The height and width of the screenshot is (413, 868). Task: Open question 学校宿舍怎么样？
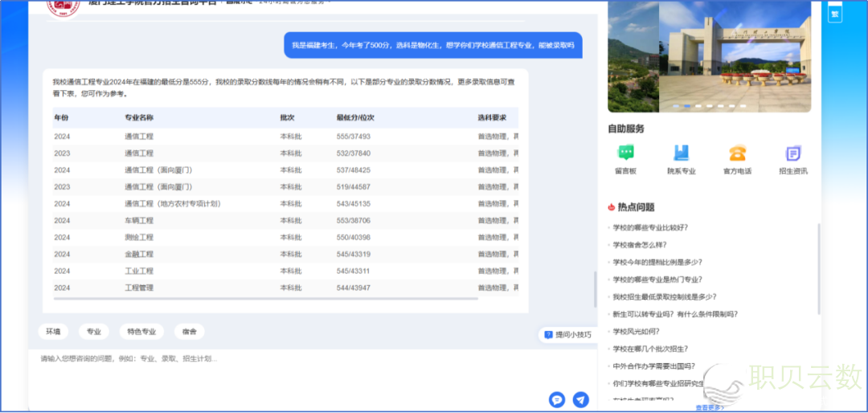[640, 245]
